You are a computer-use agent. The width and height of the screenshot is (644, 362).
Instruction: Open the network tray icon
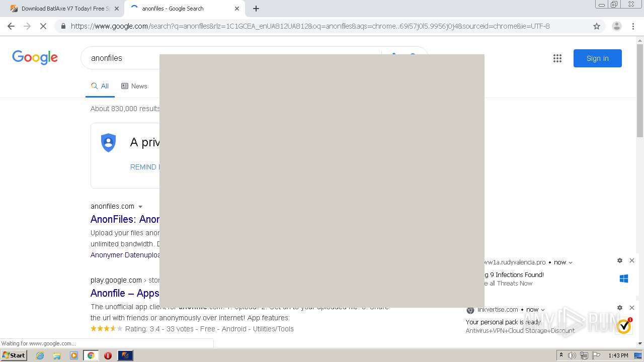click(584, 355)
